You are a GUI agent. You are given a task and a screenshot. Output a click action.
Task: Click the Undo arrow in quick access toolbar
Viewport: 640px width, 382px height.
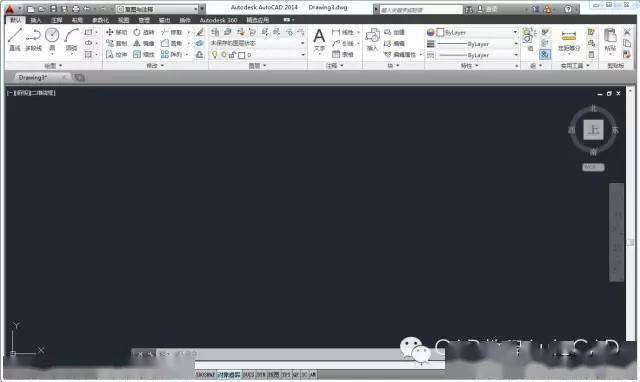point(87,9)
